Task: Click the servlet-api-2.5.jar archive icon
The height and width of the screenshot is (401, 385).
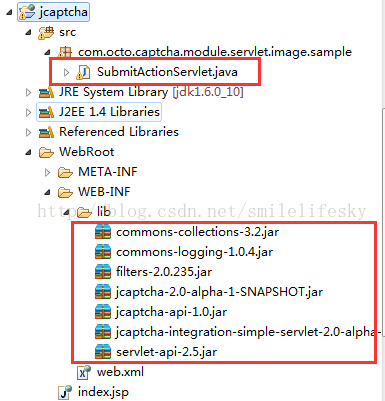Action: click(103, 352)
